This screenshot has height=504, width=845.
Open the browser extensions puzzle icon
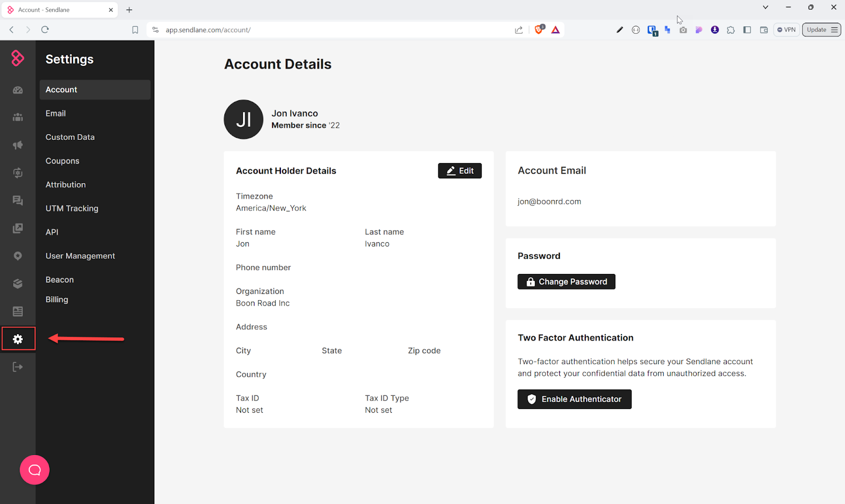[731, 30]
